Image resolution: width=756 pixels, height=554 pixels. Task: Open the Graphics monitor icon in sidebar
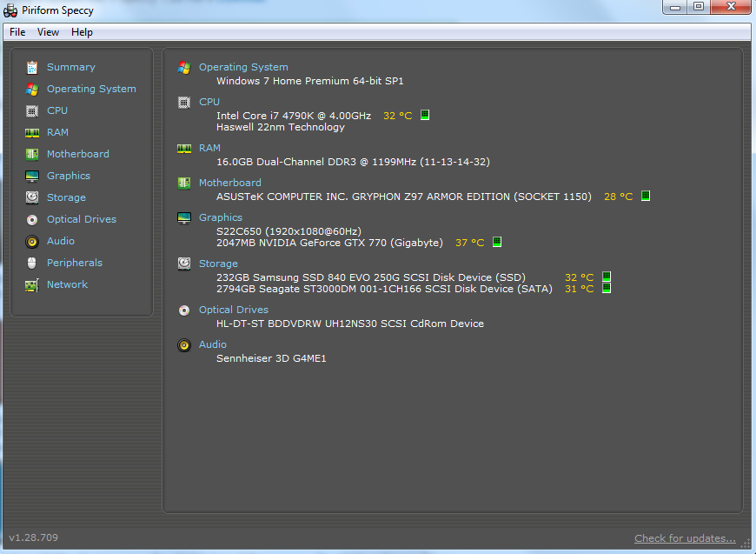tap(32, 177)
